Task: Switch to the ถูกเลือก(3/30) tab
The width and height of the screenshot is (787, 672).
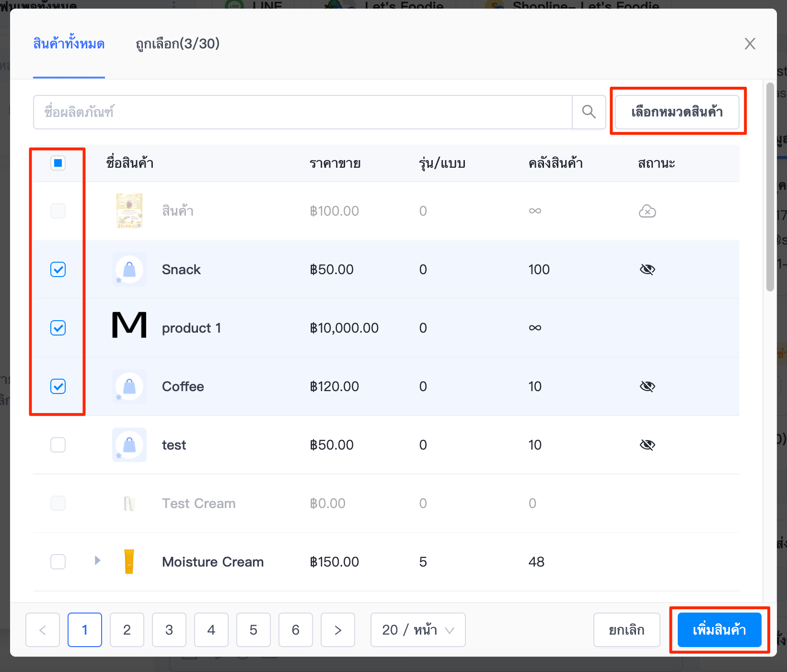Action: tap(178, 44)
